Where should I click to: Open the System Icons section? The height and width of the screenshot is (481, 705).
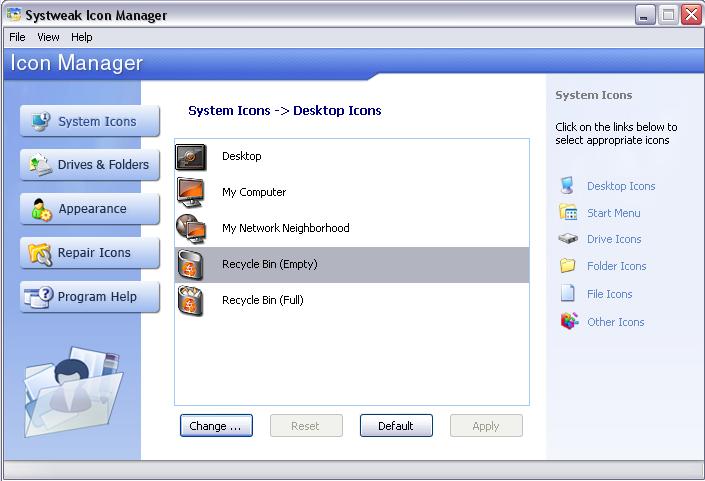(x=90, y=121)
